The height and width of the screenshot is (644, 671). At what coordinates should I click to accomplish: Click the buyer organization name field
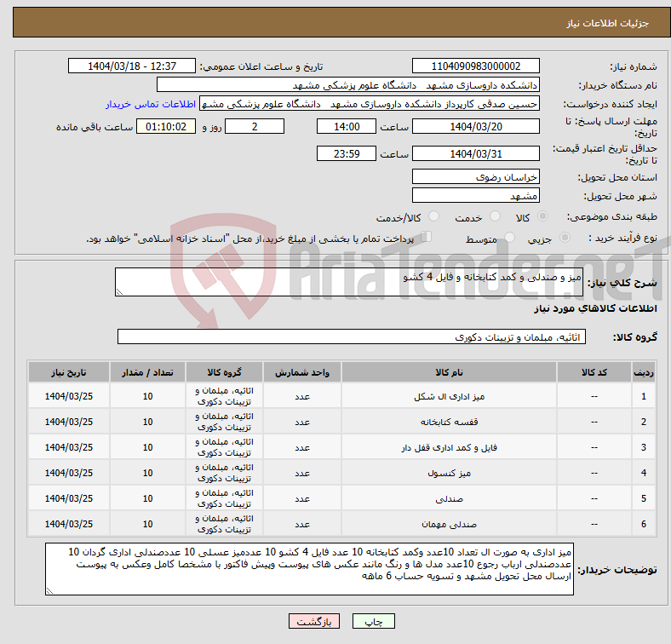(348, 85)
